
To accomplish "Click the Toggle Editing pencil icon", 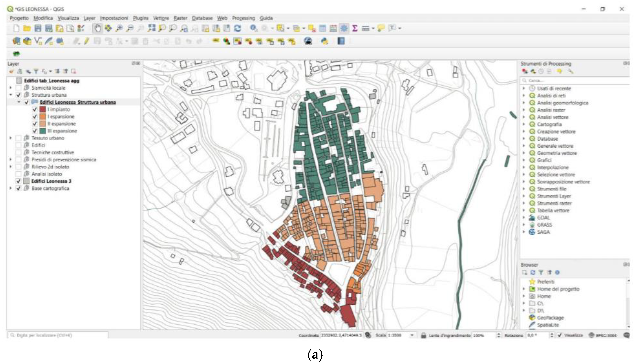I will click(x=86, y=41).
